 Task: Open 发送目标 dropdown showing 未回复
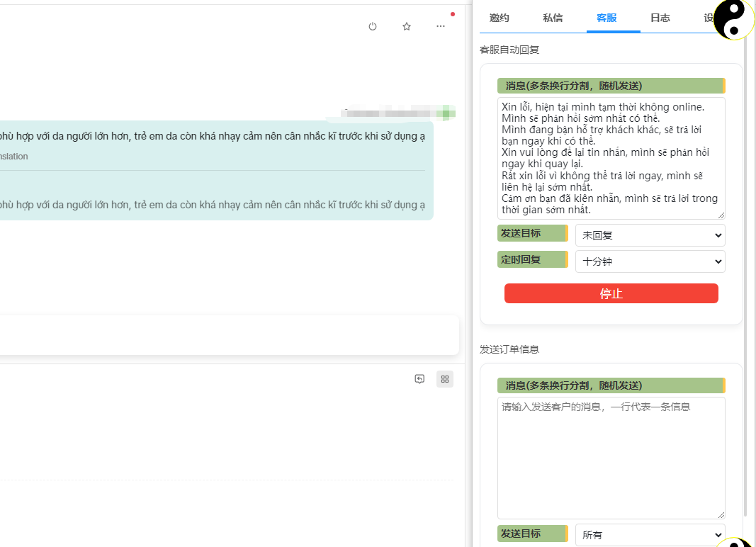[650, 235]
